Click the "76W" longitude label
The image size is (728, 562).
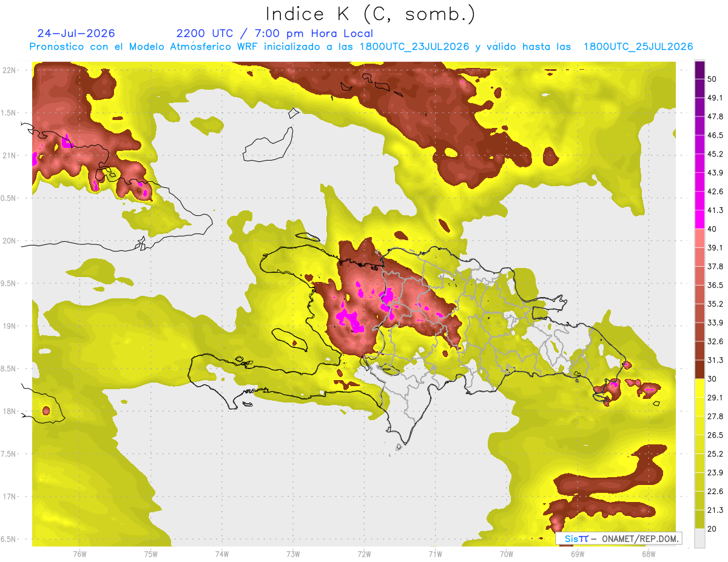tap(79, 554)
